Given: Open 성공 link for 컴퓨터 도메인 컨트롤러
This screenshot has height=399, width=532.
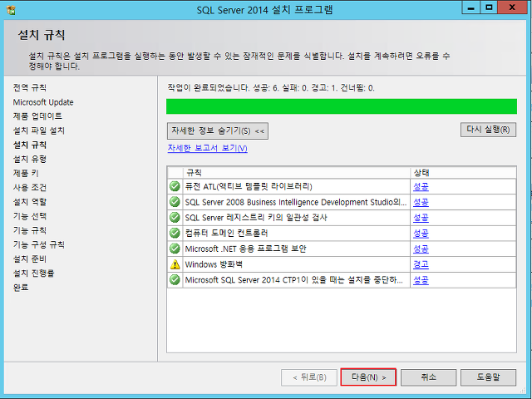Looking at the screenshot, I should 421,234.
